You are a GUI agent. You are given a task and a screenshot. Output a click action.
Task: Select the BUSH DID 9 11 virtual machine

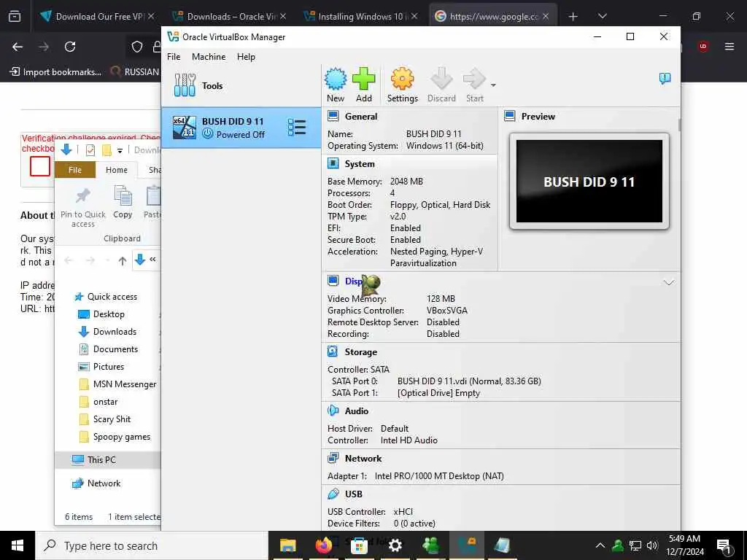click(x=241, y=128)
